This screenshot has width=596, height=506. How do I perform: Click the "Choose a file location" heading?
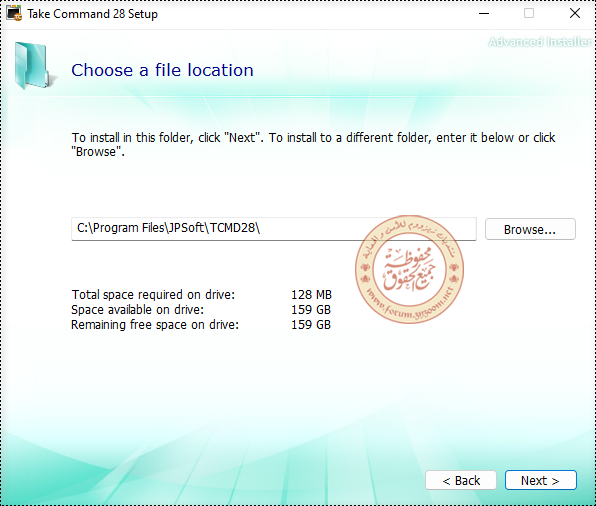pyautogui.click(x=162, y=70)
